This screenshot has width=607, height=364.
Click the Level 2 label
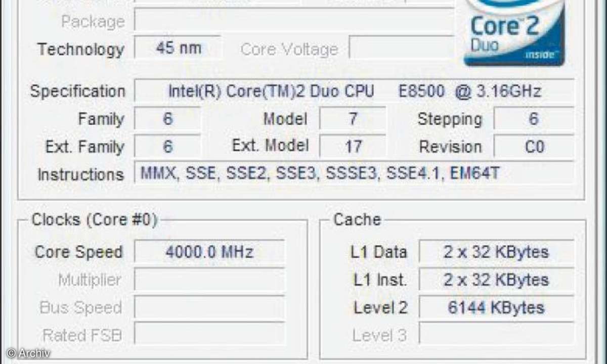[x=381, y=308]
